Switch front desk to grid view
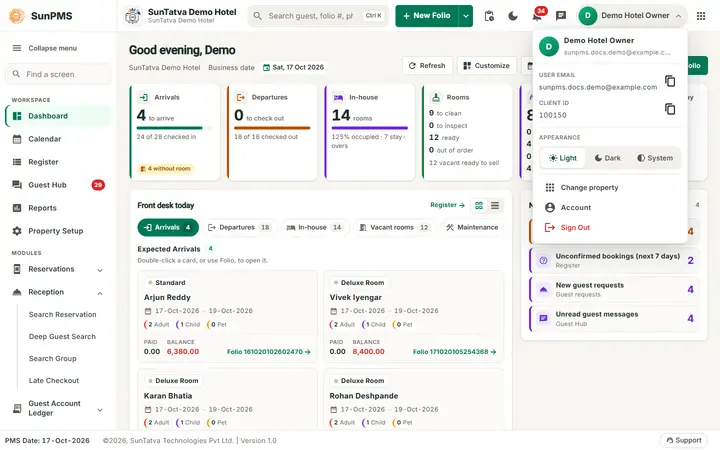 [x=479, y=205]
